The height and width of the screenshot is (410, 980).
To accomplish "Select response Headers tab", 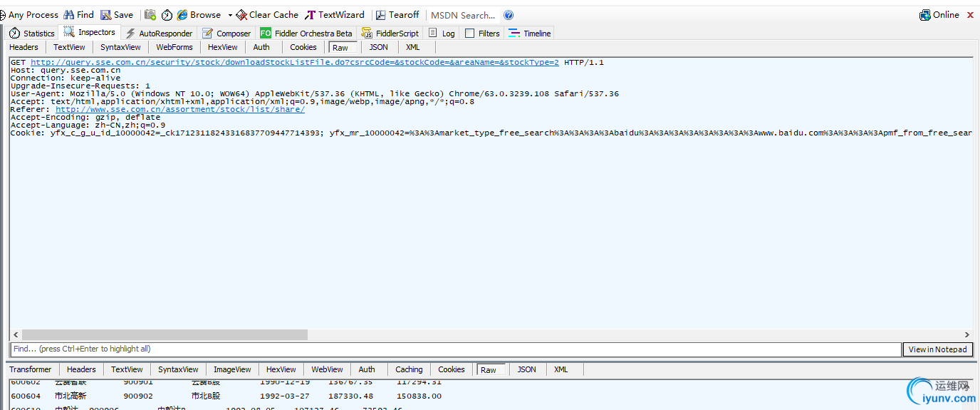I will [x=81, y=369].
